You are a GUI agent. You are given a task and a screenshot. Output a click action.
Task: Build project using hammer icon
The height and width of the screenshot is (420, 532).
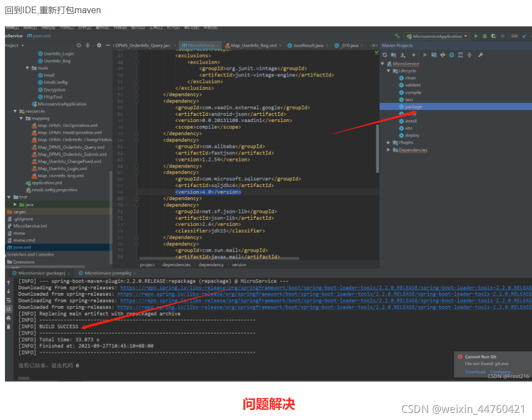397,36
